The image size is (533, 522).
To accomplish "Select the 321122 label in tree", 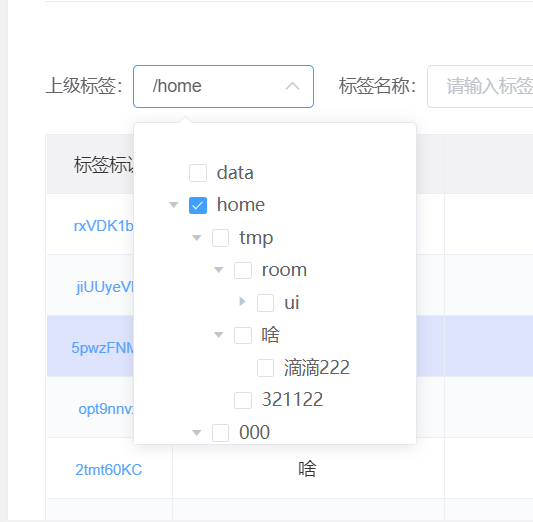I will click(292, 400).
